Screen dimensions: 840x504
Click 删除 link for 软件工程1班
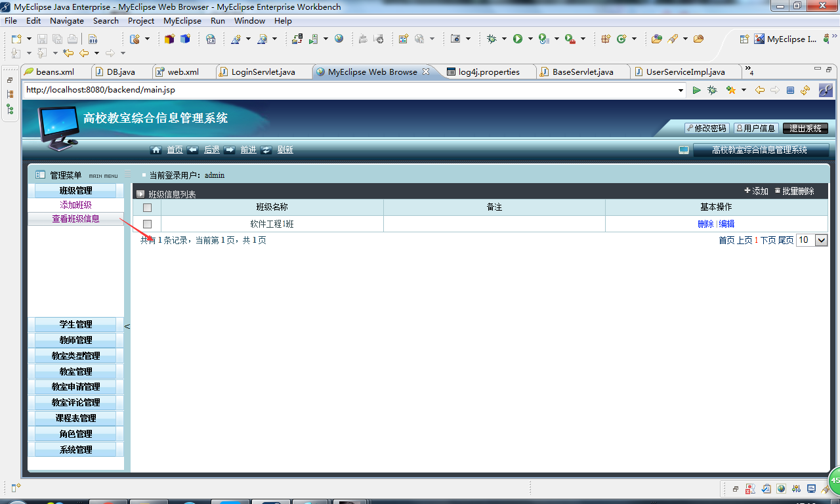pyautogui.click(x=705, y=224)
